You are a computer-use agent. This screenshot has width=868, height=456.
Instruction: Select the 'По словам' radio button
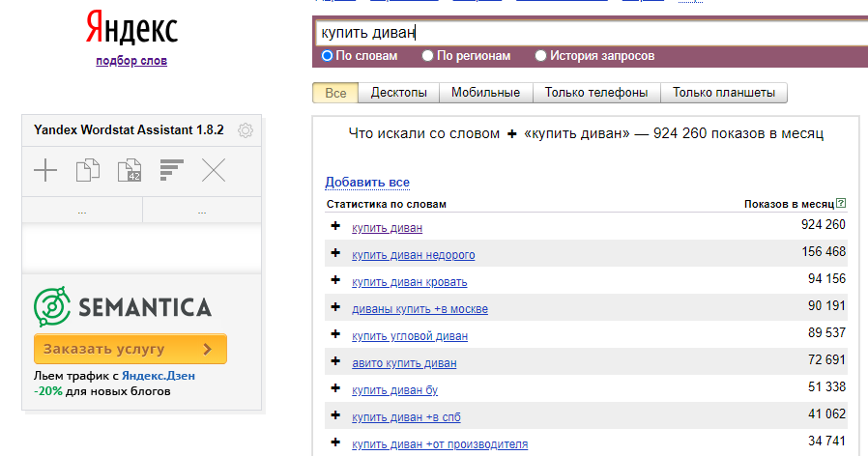point(327,56)
